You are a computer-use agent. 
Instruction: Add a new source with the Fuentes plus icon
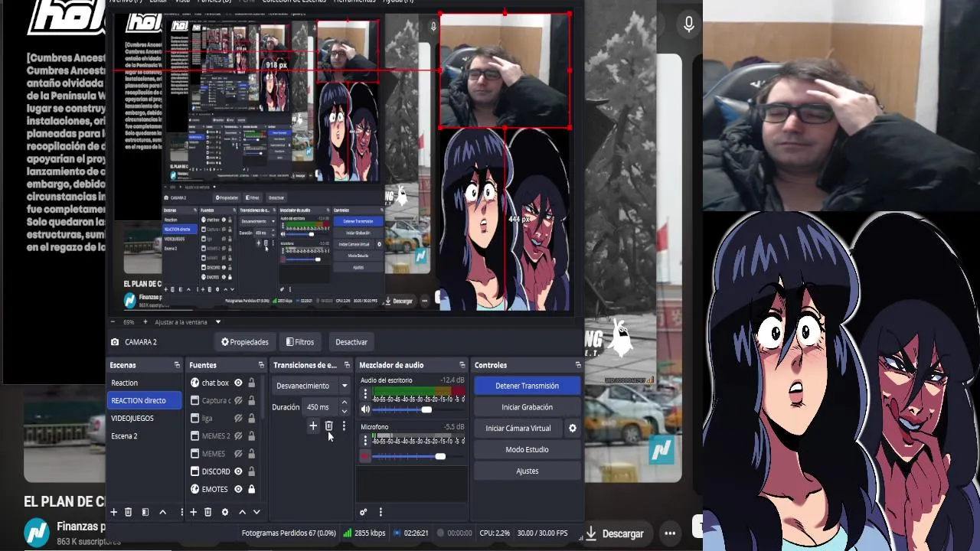(193, 512)
